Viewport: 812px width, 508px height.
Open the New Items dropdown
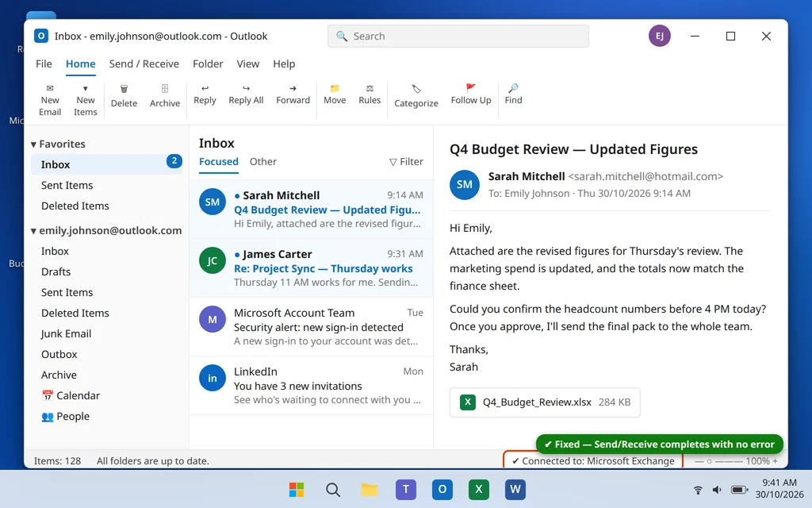[x=86, y=100]
